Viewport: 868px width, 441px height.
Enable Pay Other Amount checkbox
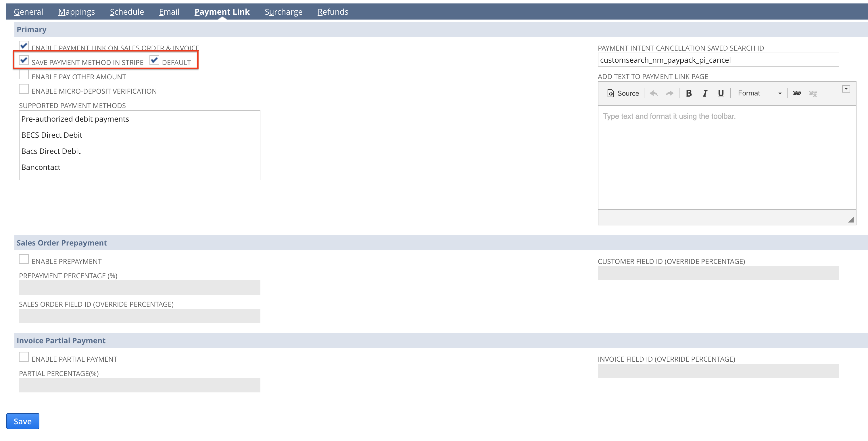pos(24,74)
